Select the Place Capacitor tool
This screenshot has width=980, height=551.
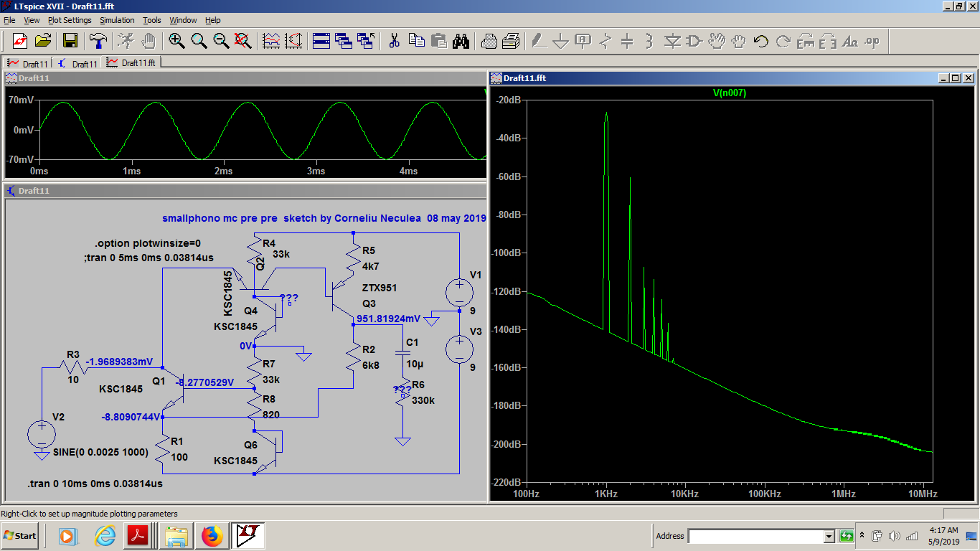click(627, 41)
